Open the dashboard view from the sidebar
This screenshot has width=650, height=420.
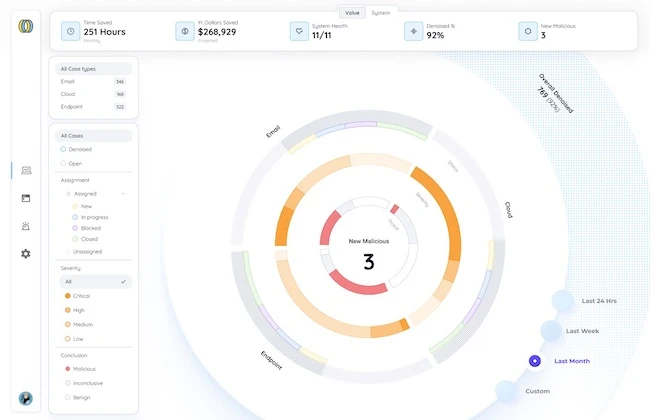26,171
